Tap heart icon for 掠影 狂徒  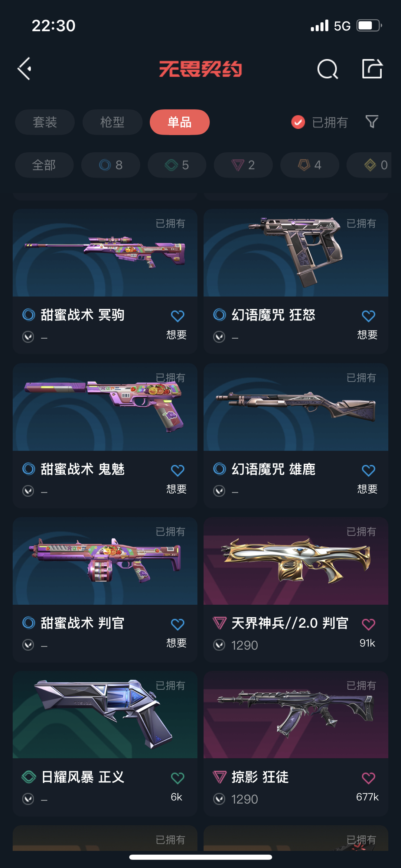(368, 778)
